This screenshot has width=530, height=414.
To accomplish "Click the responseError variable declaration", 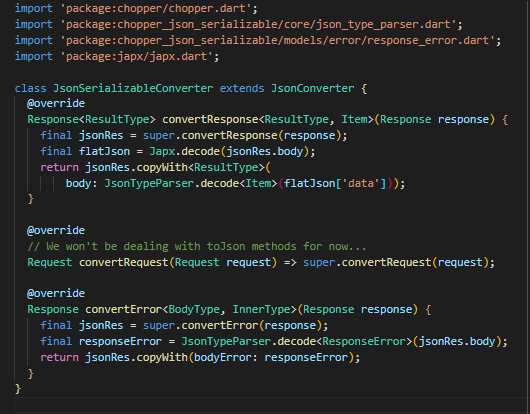I will pos(120,341).
